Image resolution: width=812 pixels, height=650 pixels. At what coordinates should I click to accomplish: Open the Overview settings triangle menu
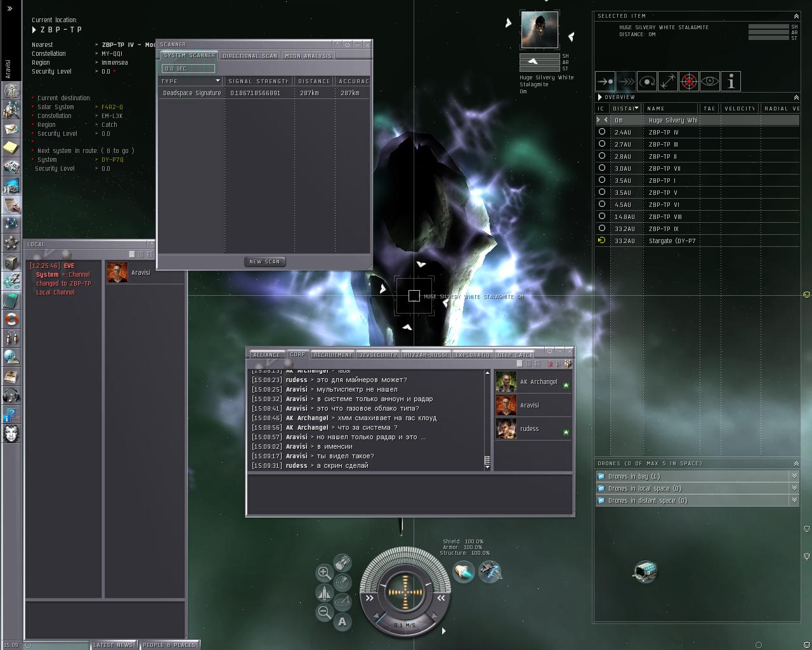[599, 97]
